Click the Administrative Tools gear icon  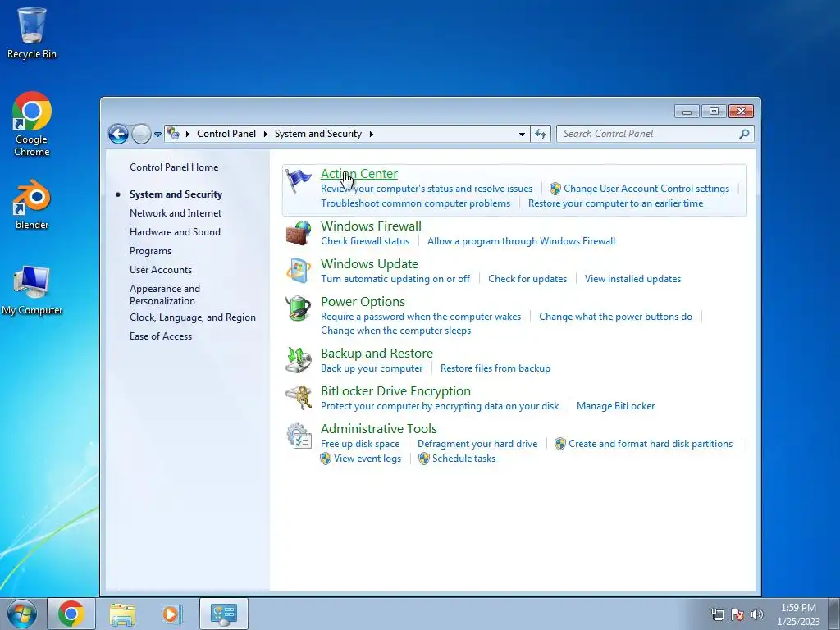[299, 436]
